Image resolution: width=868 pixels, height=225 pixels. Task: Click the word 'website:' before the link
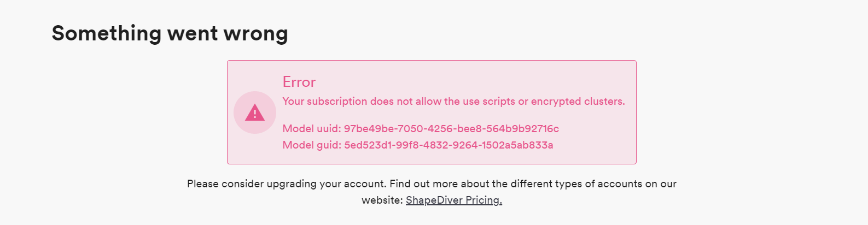[382, 200]
